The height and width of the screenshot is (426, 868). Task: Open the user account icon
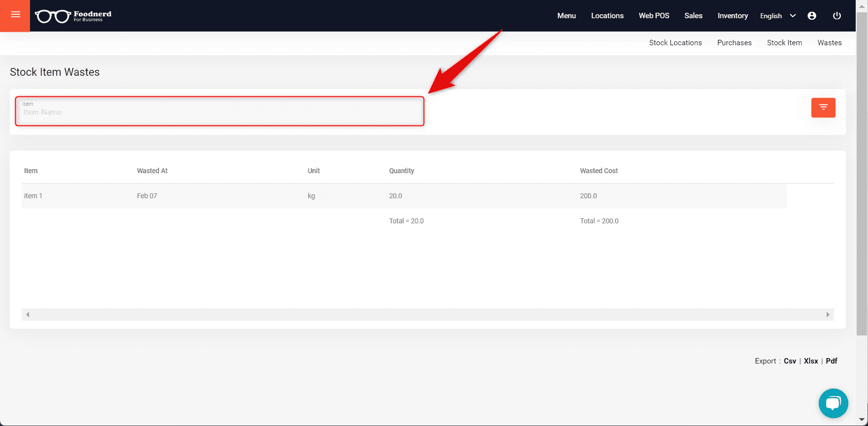[812, 16]
